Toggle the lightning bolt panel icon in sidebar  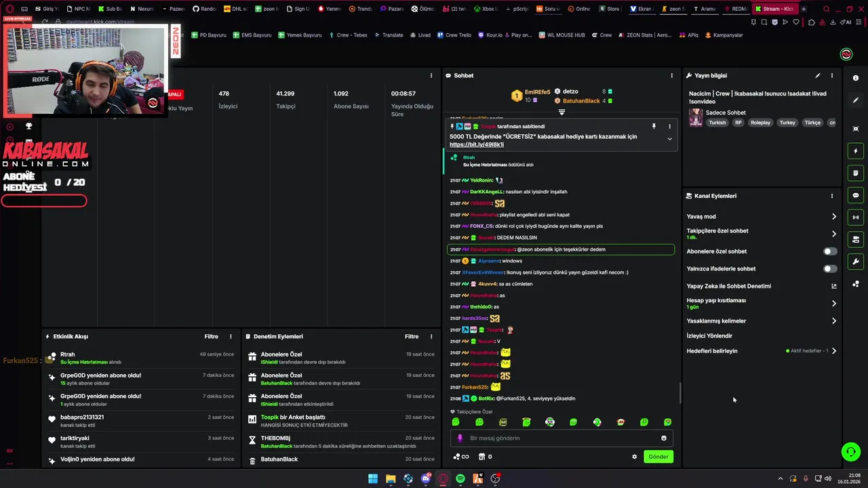coord(856,151)
